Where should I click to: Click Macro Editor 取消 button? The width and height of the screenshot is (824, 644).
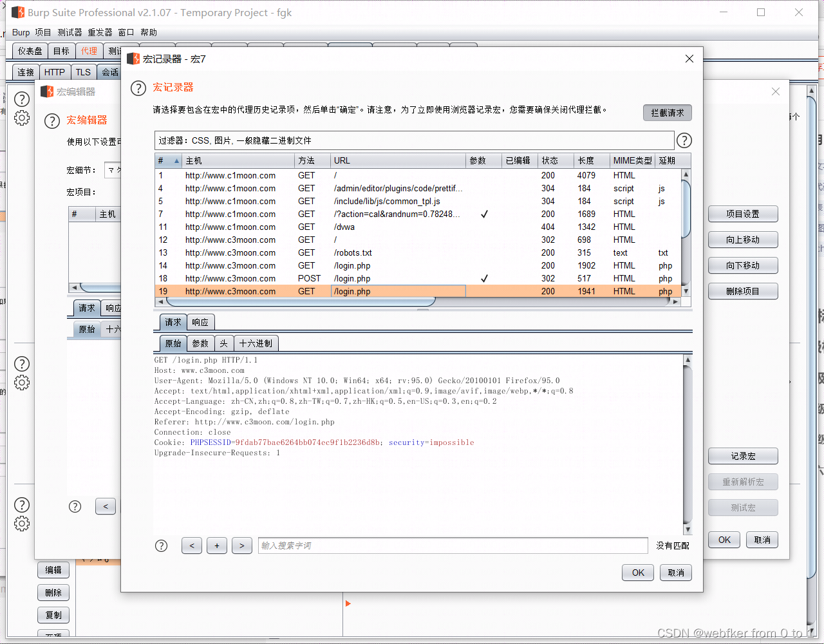(762, 540)
